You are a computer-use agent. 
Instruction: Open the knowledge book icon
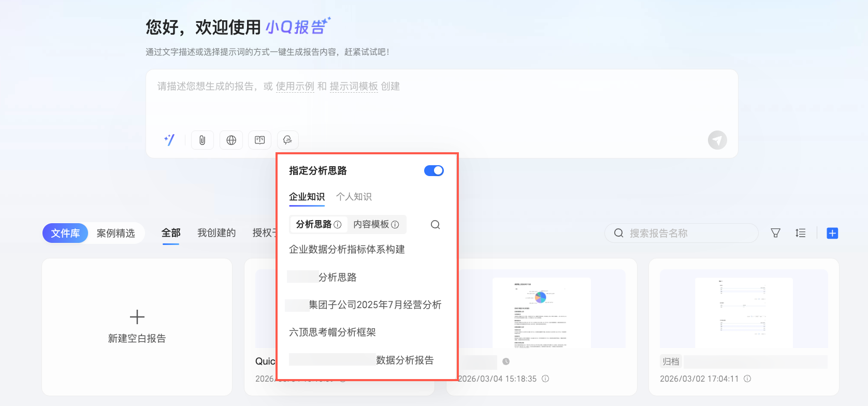[x=260, y=140]
